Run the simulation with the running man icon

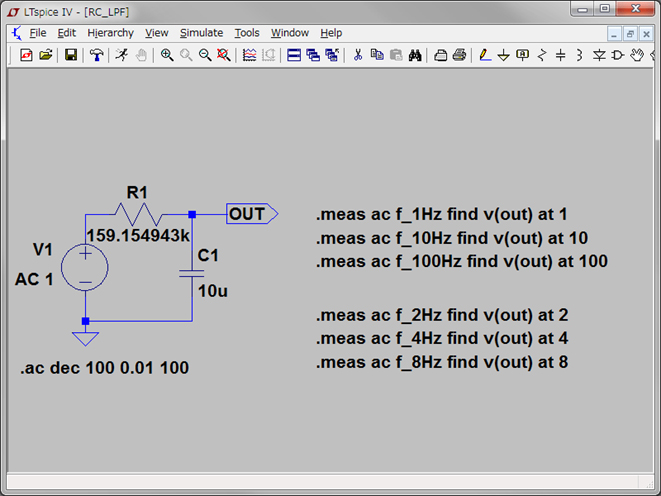122,55
